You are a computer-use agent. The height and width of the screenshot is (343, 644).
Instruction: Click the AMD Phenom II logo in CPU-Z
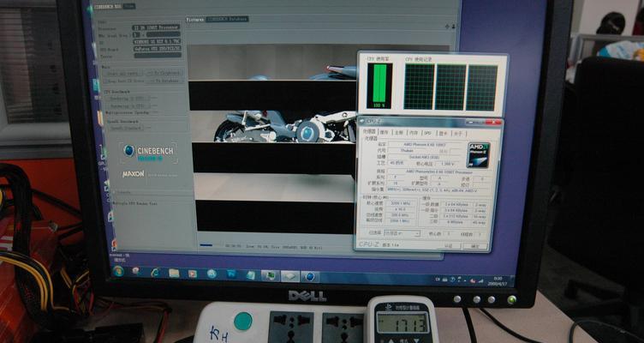click(x=480, y=155)
